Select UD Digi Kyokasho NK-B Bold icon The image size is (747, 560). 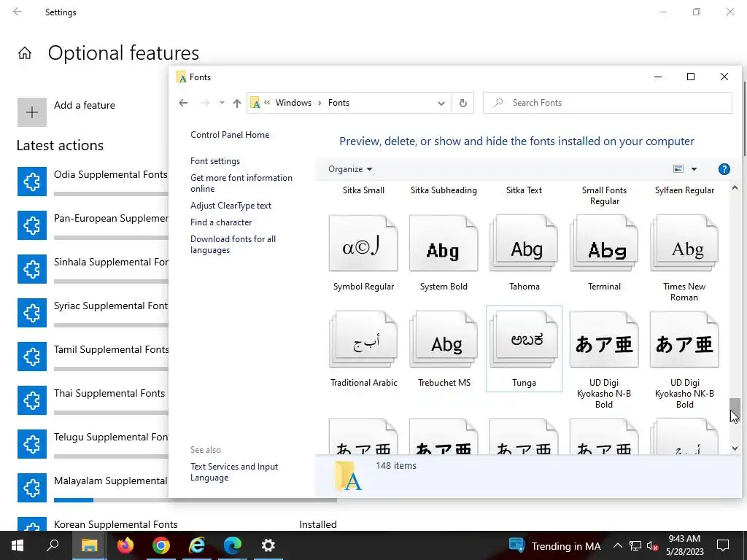click(x=684, y=340)
